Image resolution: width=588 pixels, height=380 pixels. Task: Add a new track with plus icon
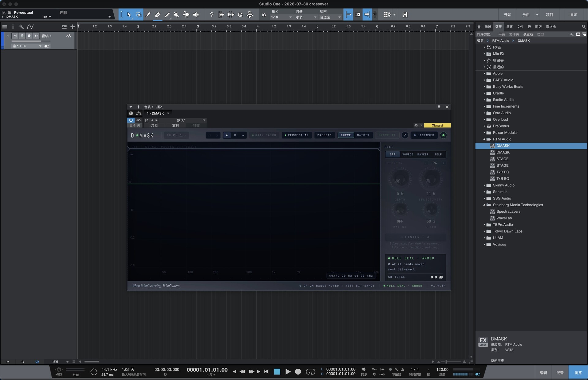click(73, 27)
